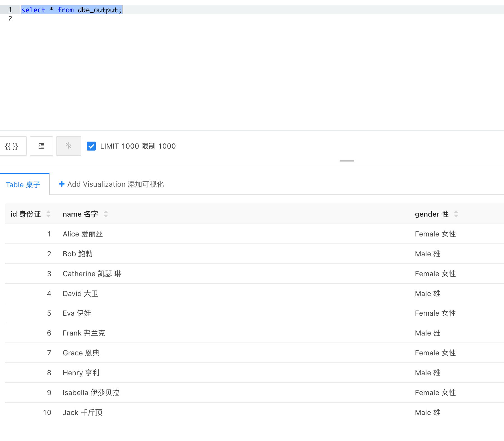Switch to the Table tab
Screen dimensions: 504x441
[23, 185]
